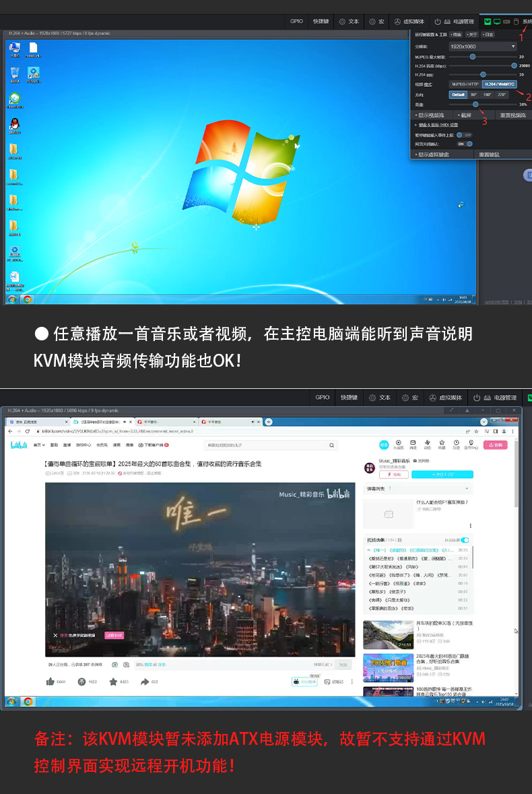
Task: Click the bilibili logo in site header
Action: [x=18, y=445]
